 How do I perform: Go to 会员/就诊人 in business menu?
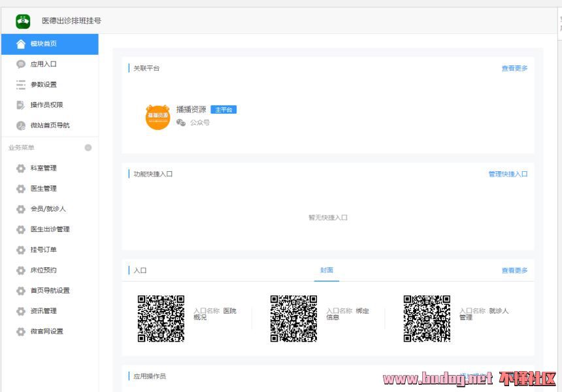click(x=50, y=209)
